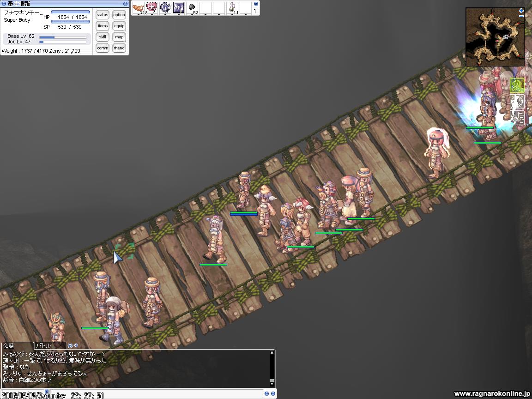Click the SP bar
The height and width of the screenshot is (399, 532).
coord(70,22)
